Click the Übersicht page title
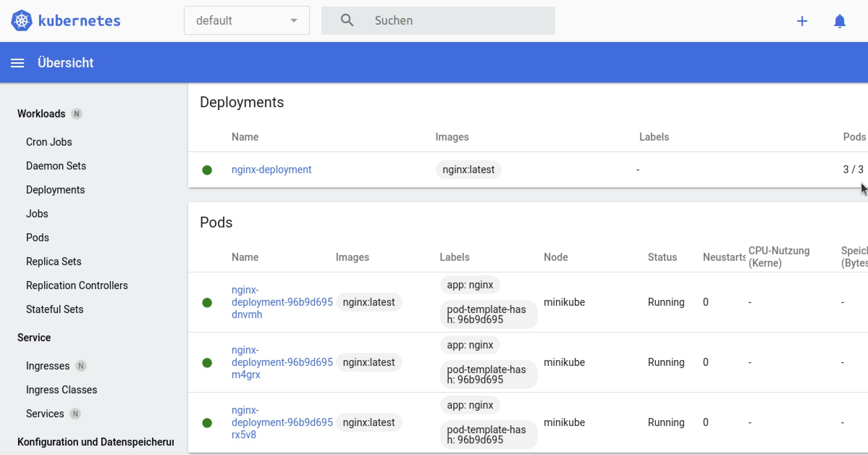Viewport: 868px width, 455px height. (x=66, y=63)
